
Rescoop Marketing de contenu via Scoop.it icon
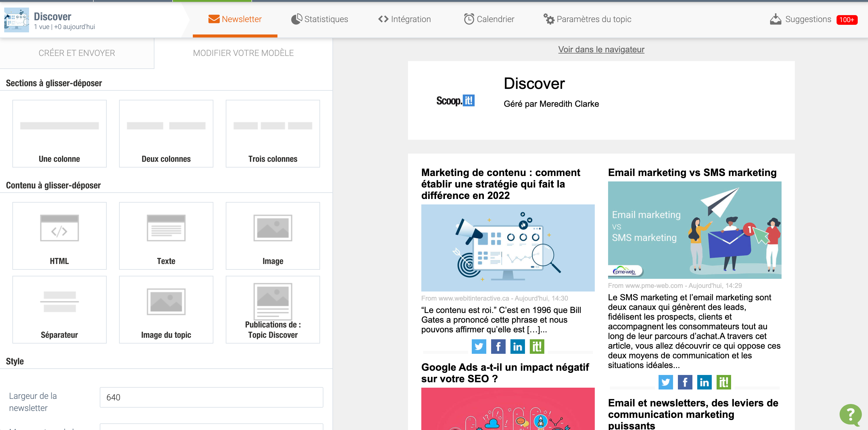[537, 346]
